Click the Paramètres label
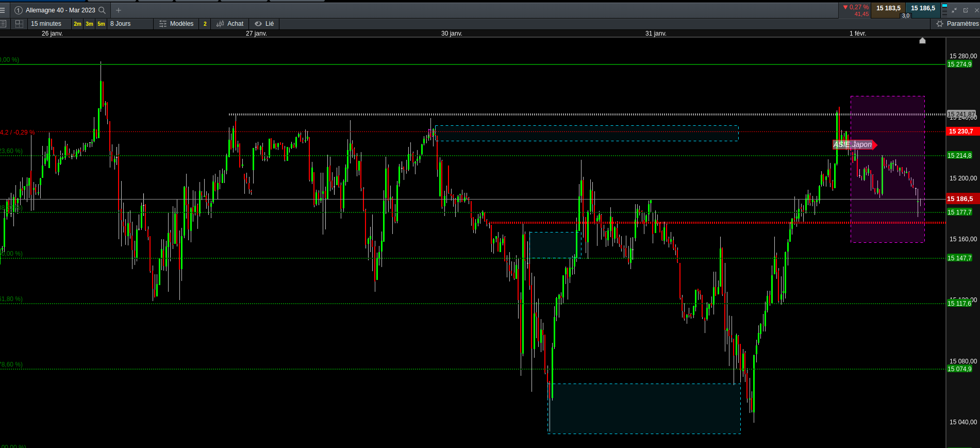This screenshot has width=980, height=448. pyautogui.click(x=962, y=24)
